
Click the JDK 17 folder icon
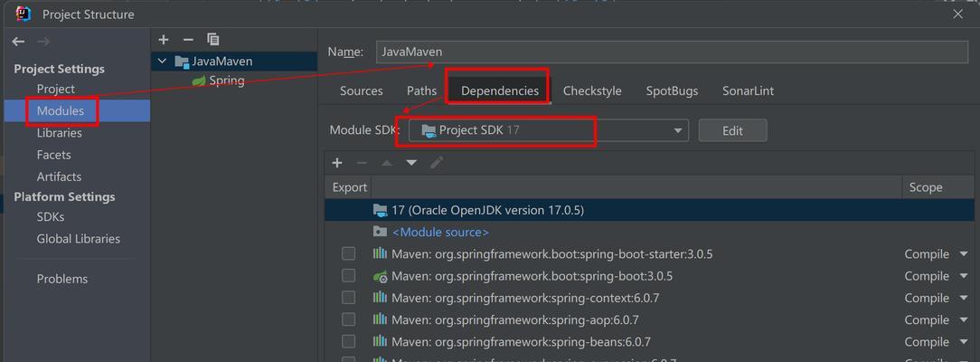click(x=380, y=210)
